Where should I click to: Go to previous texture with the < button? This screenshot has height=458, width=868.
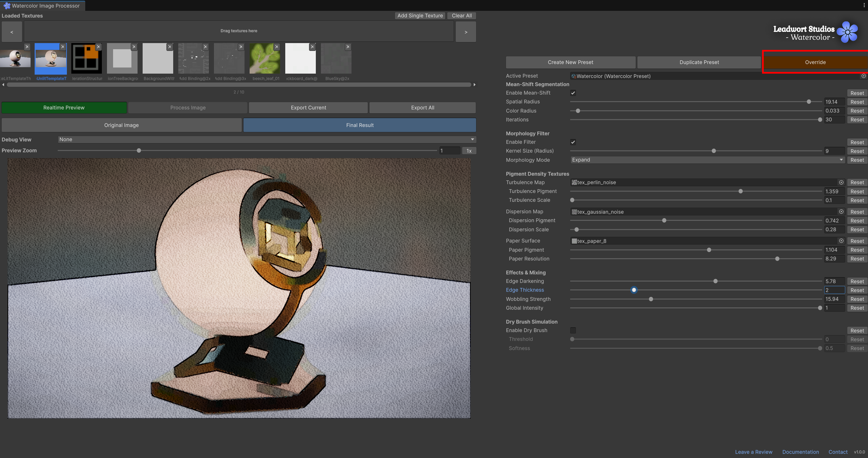(x=12, y=32)
